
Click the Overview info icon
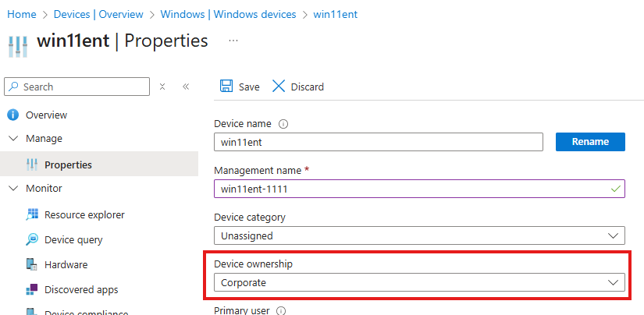pos(13,115)
